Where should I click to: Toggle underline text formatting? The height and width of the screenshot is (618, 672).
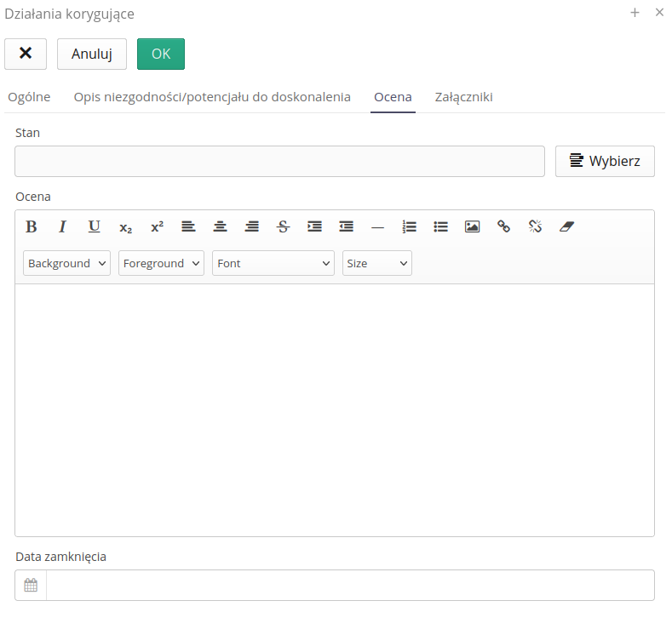pos(94,226)
